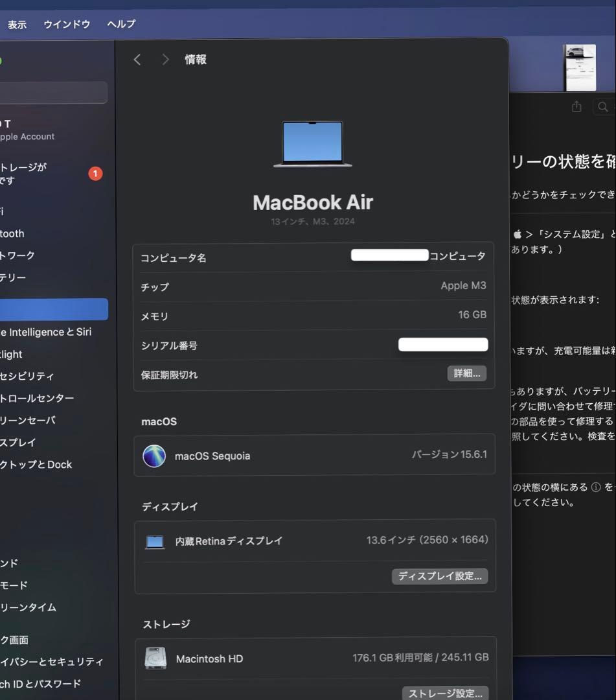Click the macOS Sequoia version icon

(154, 456)
